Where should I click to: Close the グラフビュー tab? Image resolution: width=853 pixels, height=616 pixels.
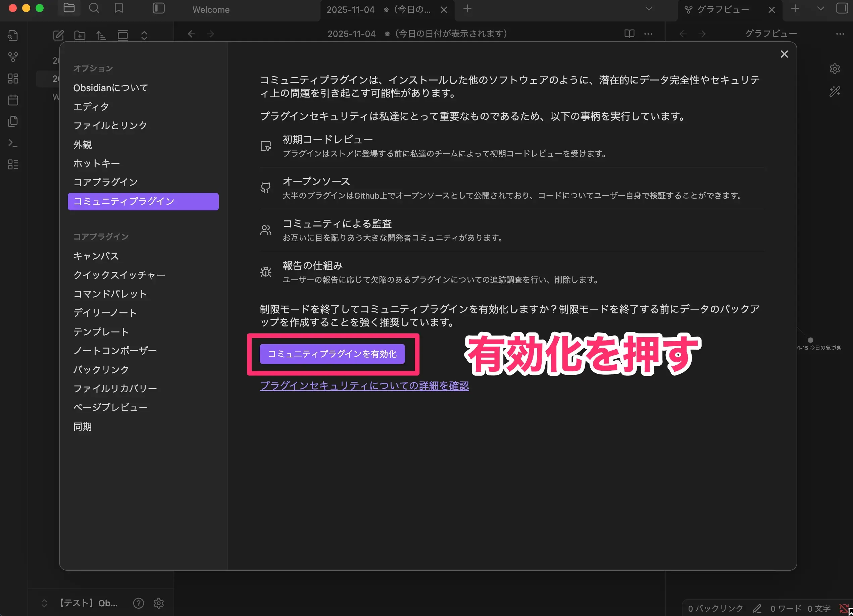tap(772, 10)
